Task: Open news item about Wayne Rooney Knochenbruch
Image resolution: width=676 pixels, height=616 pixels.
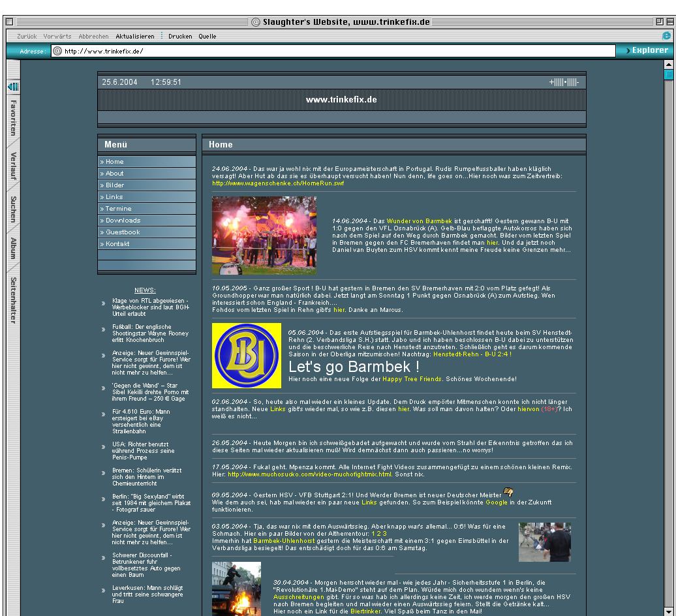Action: 150,333
